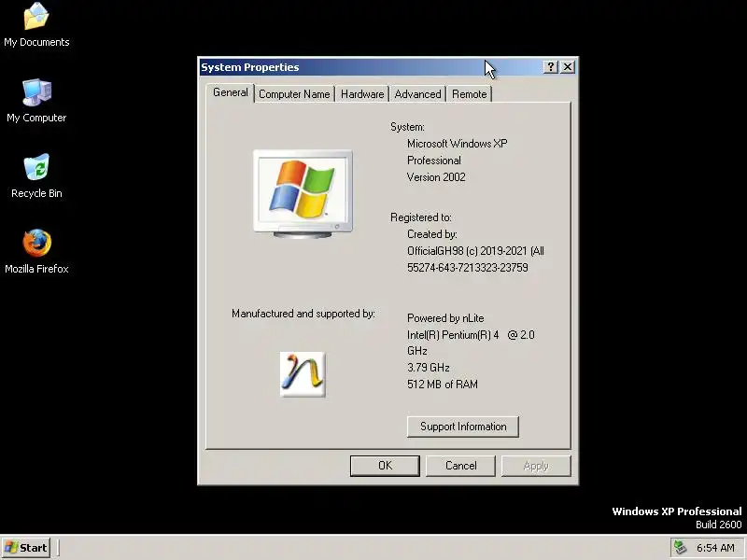Viewport: 747px width, 560px height.
Task: Open the Hardware tab
Action: point(362,94)
